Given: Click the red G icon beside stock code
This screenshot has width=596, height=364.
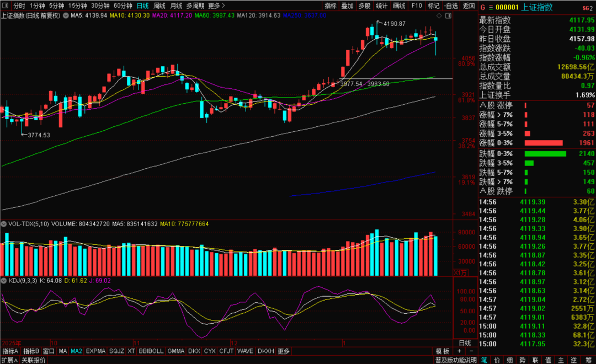Looking at the screenshot, I should pos(483,8).
